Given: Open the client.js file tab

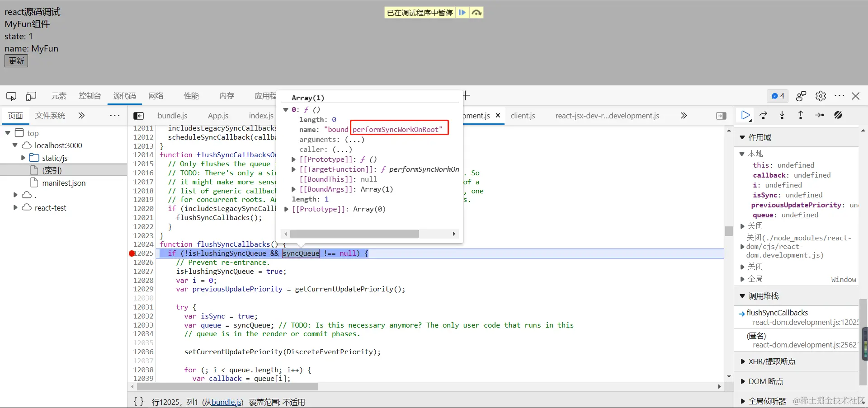Looking at the screenshot, I should click(523, 116).
